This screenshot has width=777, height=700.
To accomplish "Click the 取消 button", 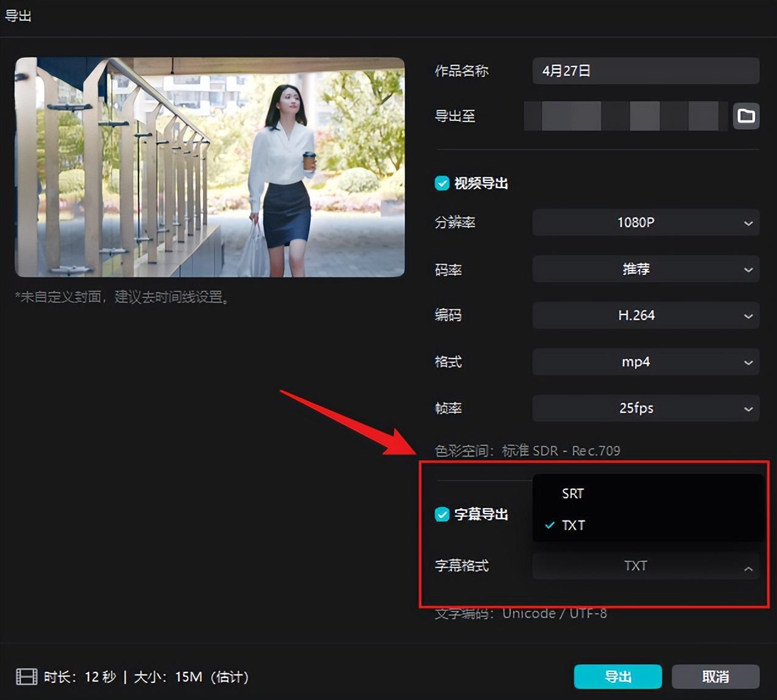I will 715,677.
